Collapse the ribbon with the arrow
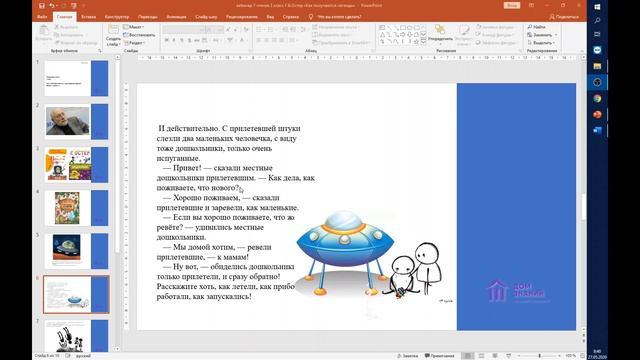This screenshot has height=360, width=640. (x=582, y=51)
